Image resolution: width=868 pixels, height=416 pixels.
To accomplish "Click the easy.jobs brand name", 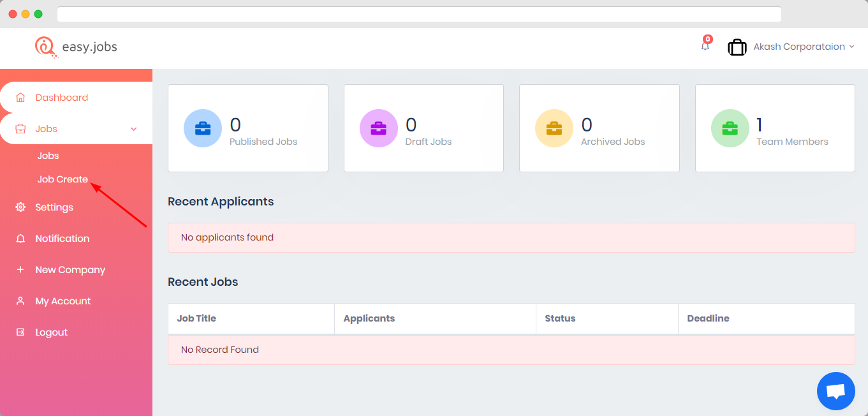I will (x=90, y=47).
